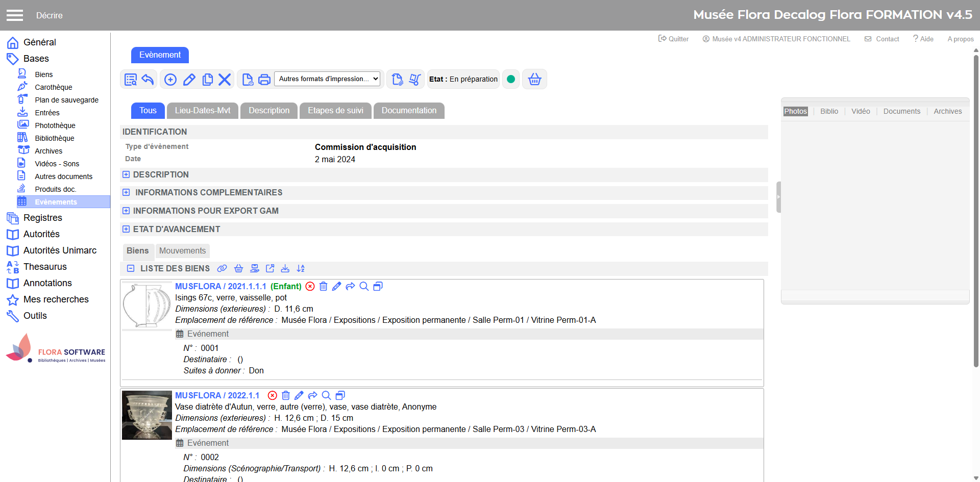
Task: Open the Autres formats d'impression dropdown
Action: point(328,79)
